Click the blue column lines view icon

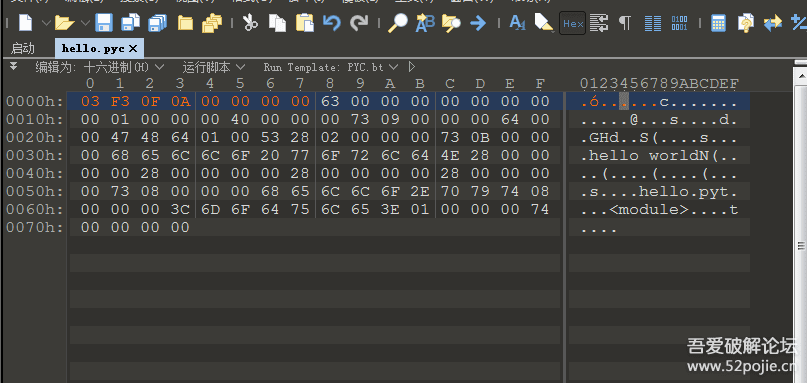(653, 23)
